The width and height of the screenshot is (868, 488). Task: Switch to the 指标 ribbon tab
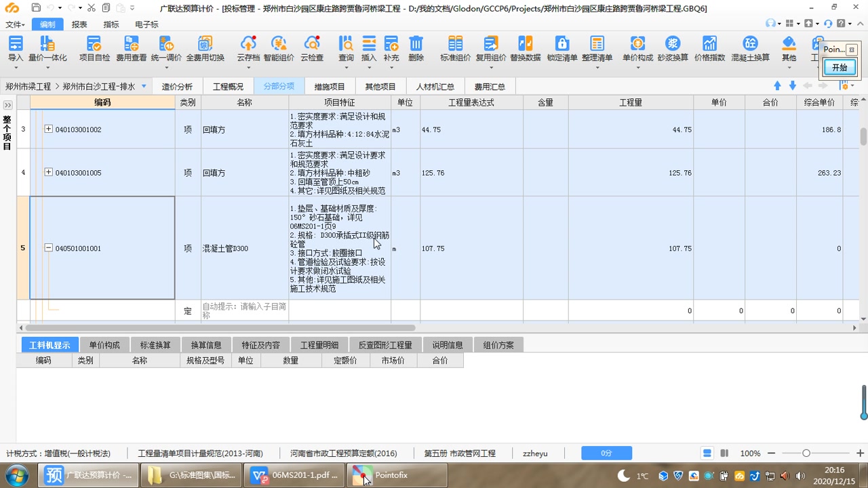[111, 24]
